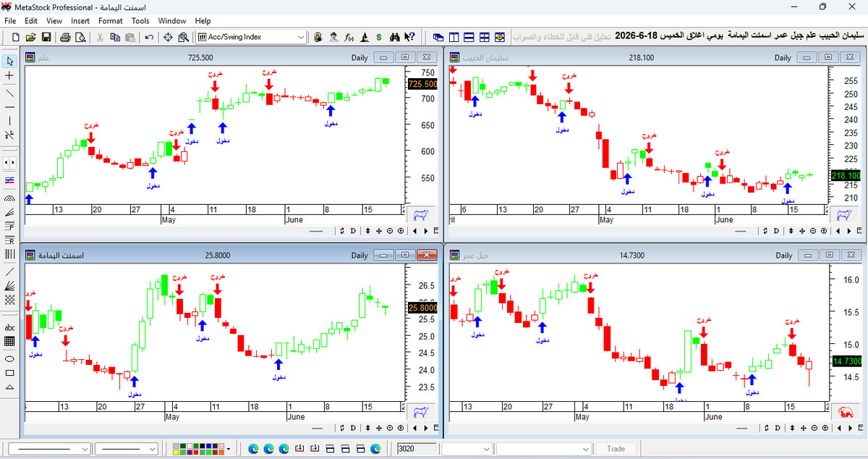
Task: Click the pink color swatch in palette
Action: tap(221, 446)
